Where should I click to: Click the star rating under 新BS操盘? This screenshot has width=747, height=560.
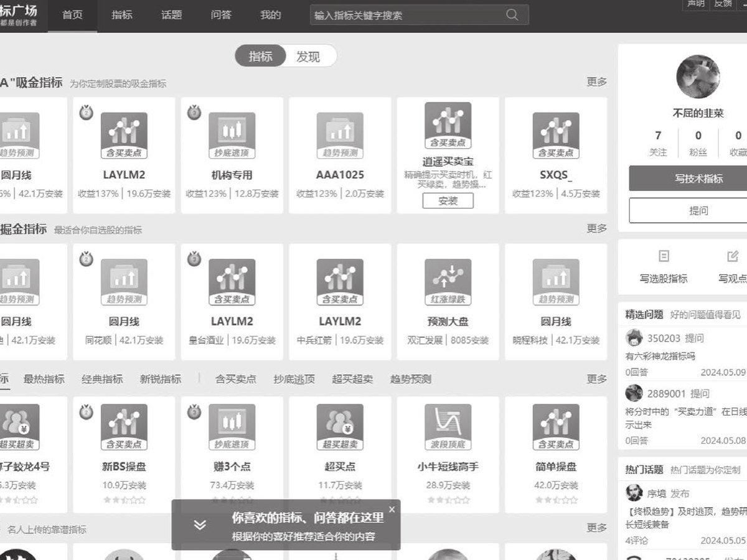124,500
